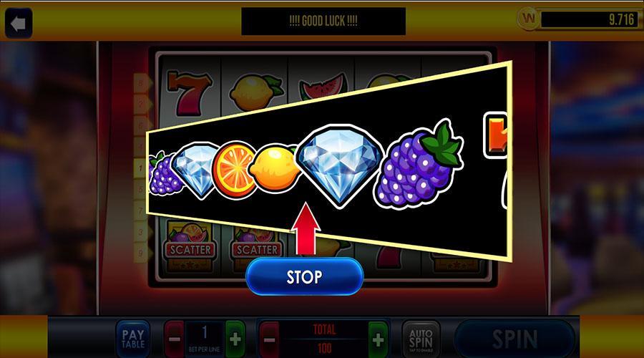Image resolution: width=644 pixels, height=358 pixels.
Task: Decrease bet per line with minus
Action: [174, 339]
